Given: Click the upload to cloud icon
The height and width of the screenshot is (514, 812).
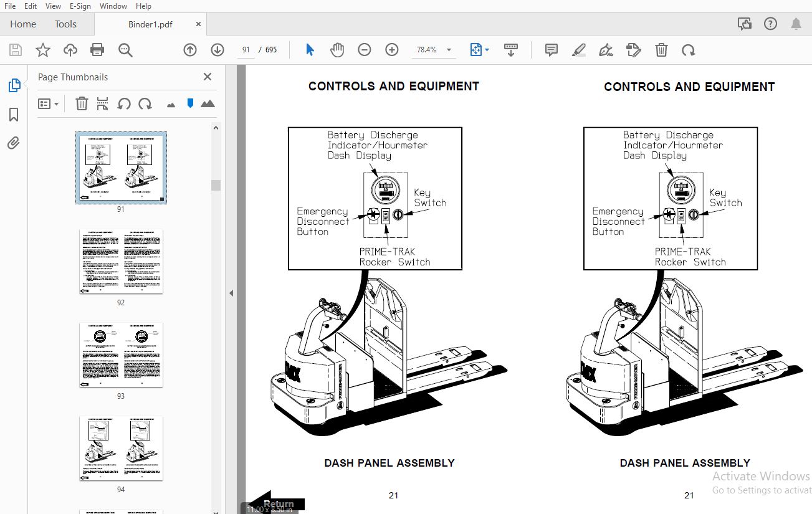Looking at the screenshot, I should click(70, 50).
